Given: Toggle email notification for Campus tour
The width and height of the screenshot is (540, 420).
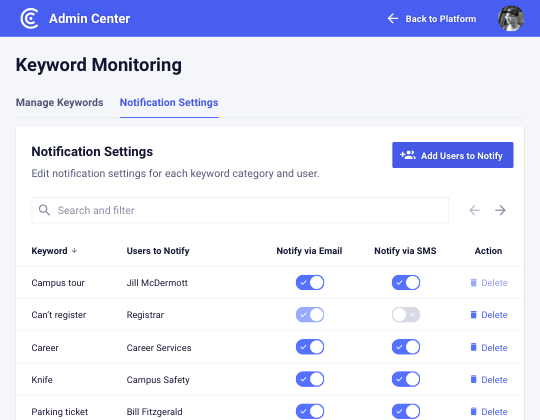Looking at the screenshot, I should pos(310,283).
